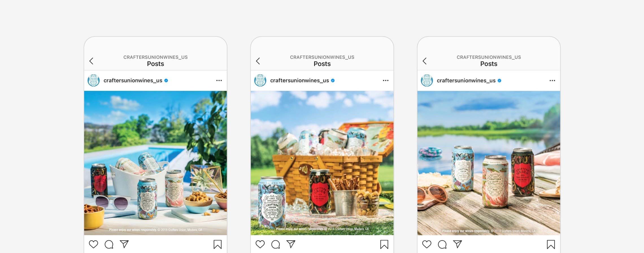Open comments on the picnic basket post
Screen dimensions: 644x253
point(275,244)
